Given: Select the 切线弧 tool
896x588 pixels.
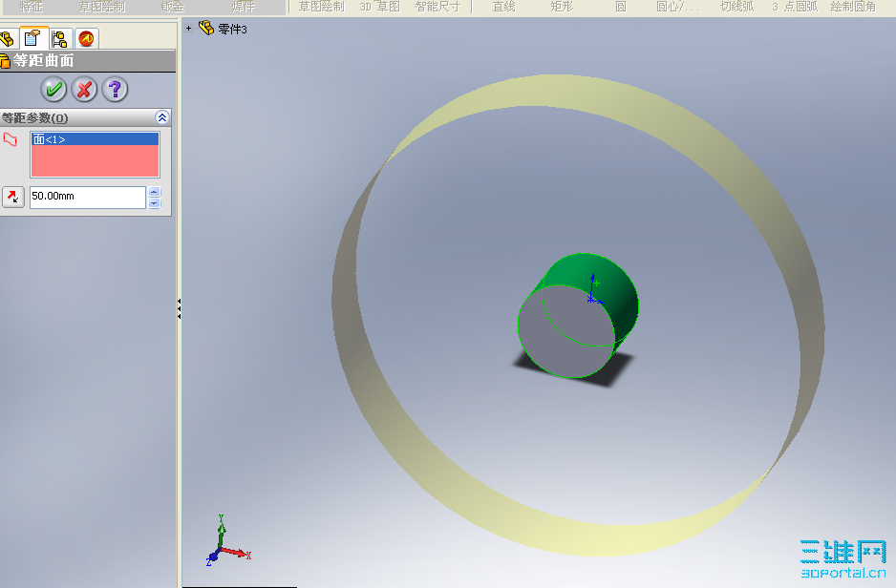Looking at the screenshot, I should pos(737,7).
